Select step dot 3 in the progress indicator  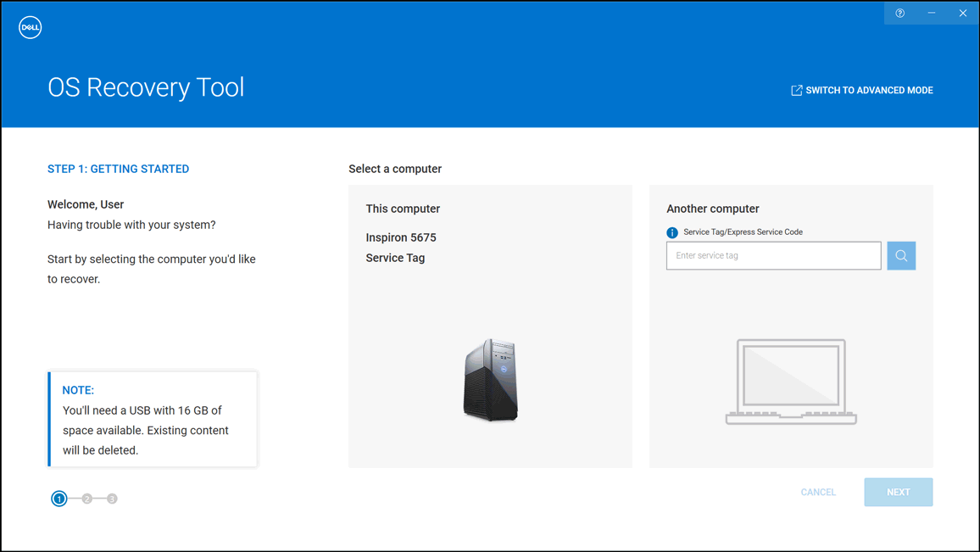coord(112,499)
